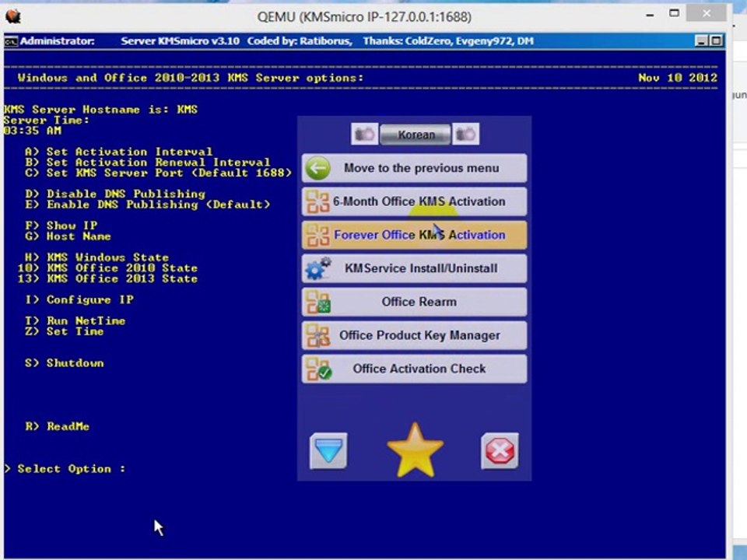The width and height of the screenshot is (747, 560).
Task: Click 'H) KMS Windows State' text
Action: (x=96, y=257)
